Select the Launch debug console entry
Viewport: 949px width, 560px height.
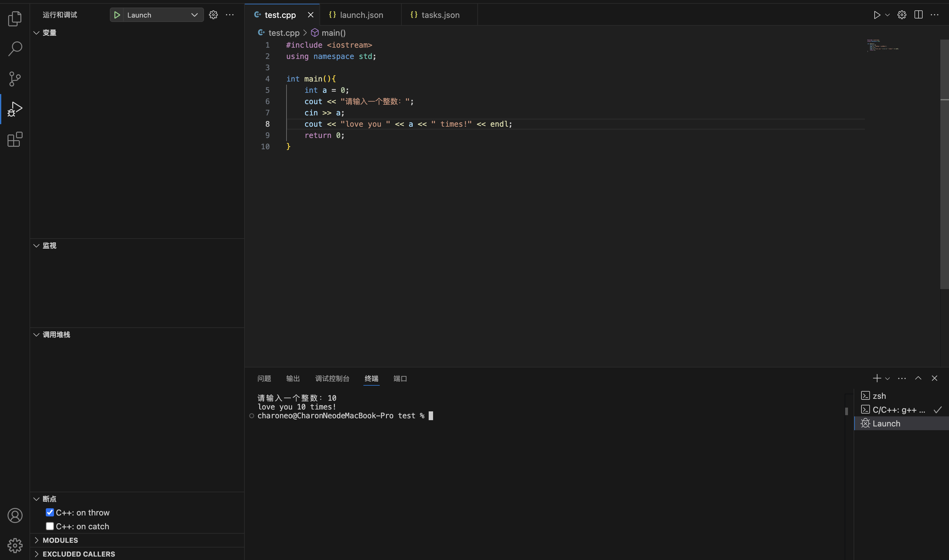pyautogui.click(x=887, y=423)
